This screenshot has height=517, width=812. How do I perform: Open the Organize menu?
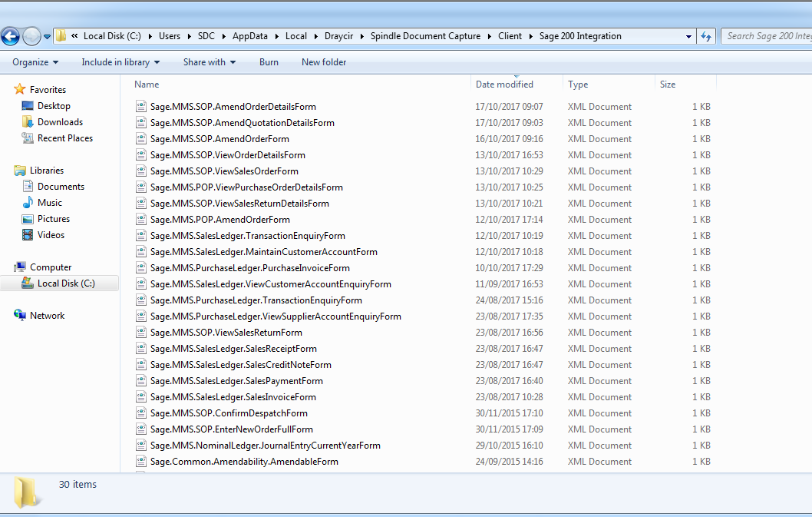[x=35, y=62]
